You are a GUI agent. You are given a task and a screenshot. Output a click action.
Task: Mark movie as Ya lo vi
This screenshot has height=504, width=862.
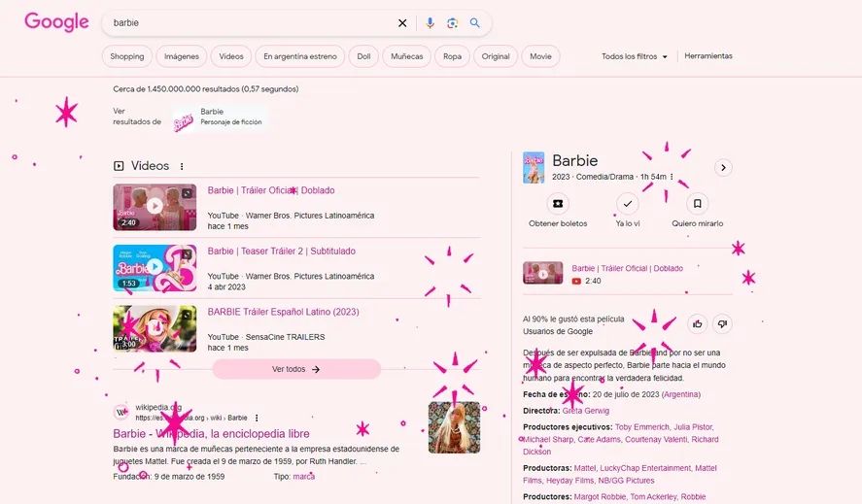pyautogui.click(x=628, y=204)
